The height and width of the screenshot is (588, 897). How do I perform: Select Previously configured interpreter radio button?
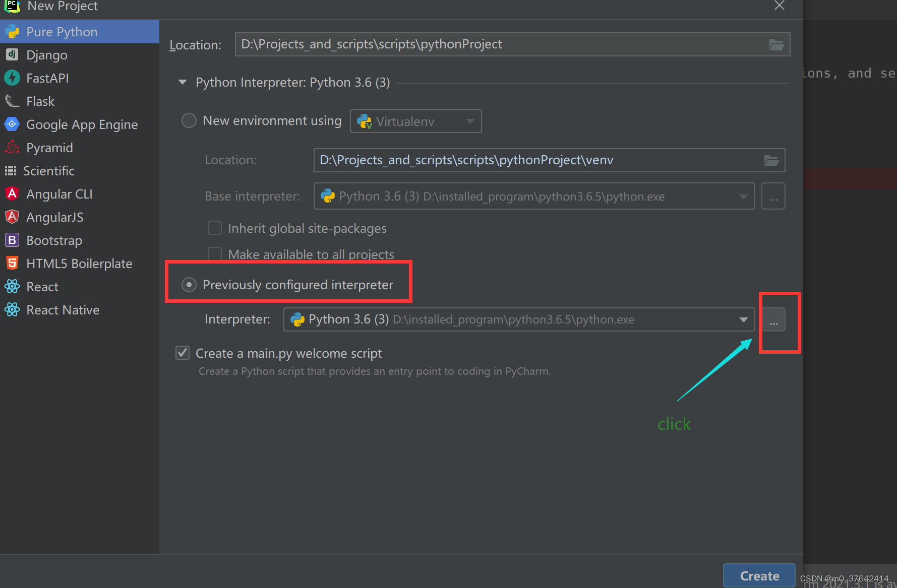click(x=189, y=285)
